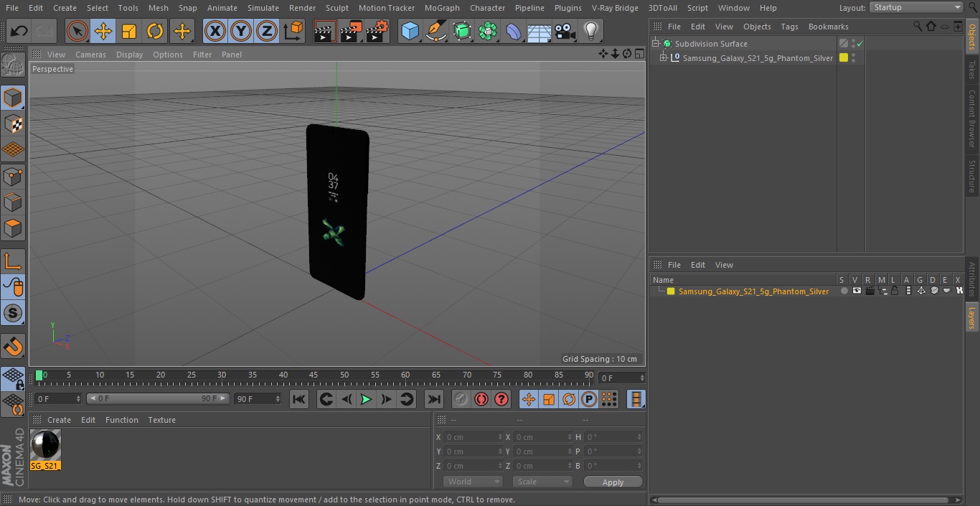
Task: Click the Coordinate System cube icon
Action: (293, 31)
